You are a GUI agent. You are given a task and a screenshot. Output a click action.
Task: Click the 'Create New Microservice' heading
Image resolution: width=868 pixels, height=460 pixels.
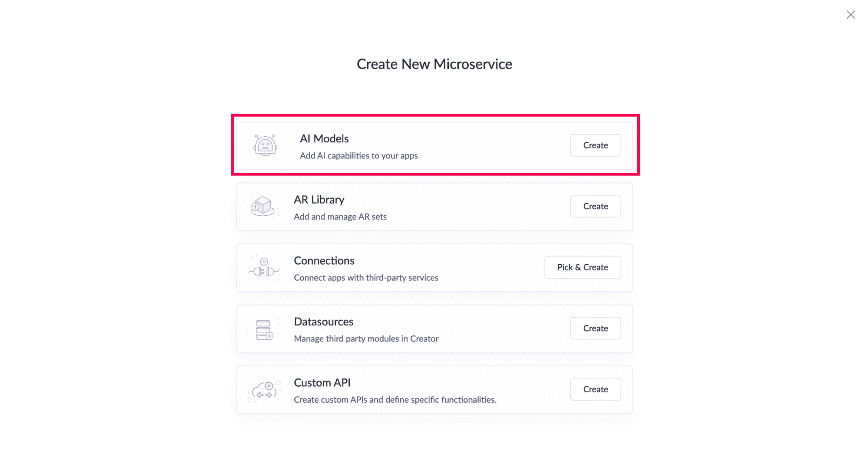pos(434,64)
